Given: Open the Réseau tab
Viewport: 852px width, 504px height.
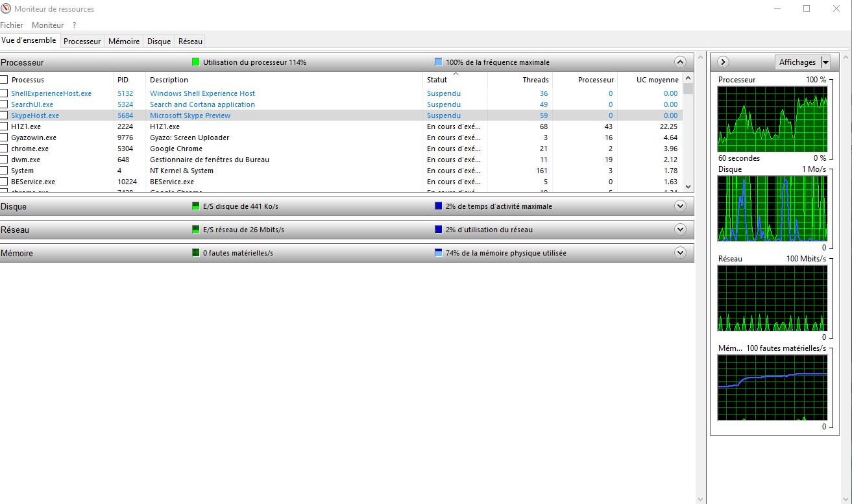Looking at the screenshot, I should click(190, 42).
